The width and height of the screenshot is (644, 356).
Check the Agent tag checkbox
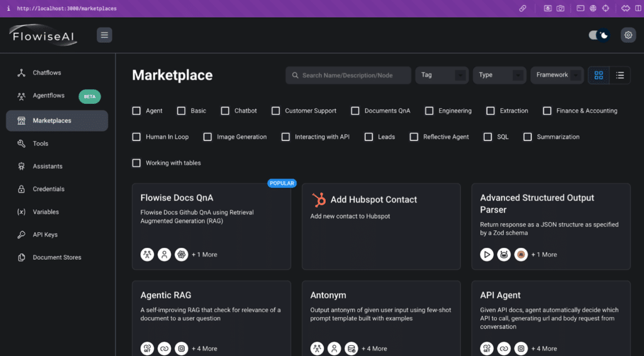pos(136,111)
